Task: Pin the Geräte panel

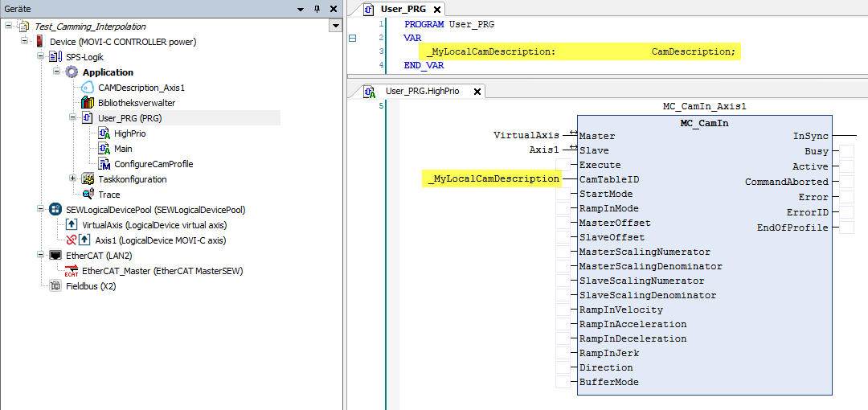Action: pyautogui.click(x=317, y=8)
